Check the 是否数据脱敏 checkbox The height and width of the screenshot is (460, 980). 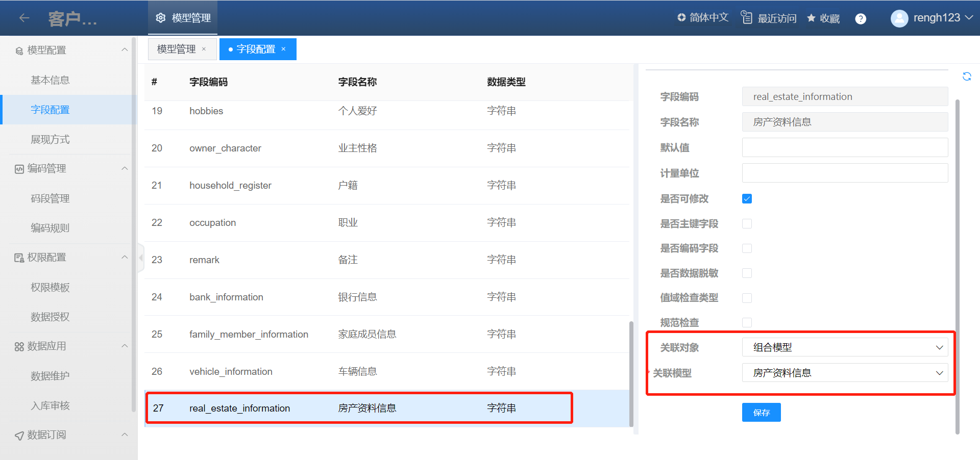point(747,273)
